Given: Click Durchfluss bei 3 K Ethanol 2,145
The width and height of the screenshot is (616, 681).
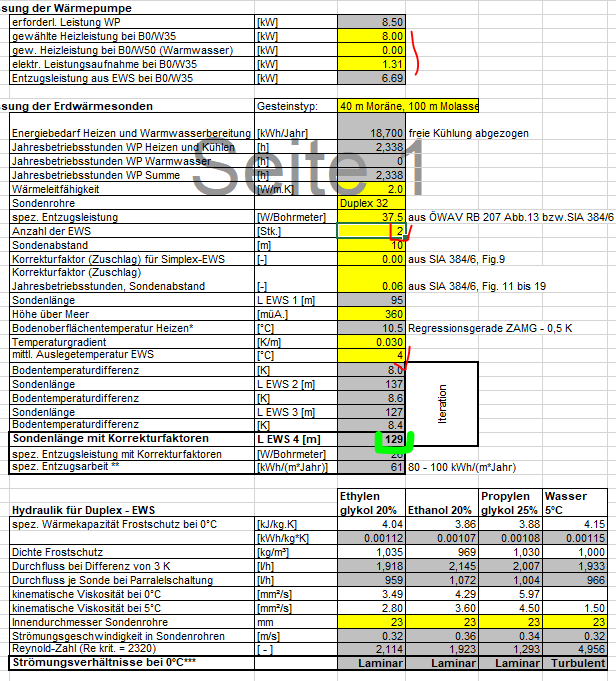Looking at the screenshot, I should [442, 566].
